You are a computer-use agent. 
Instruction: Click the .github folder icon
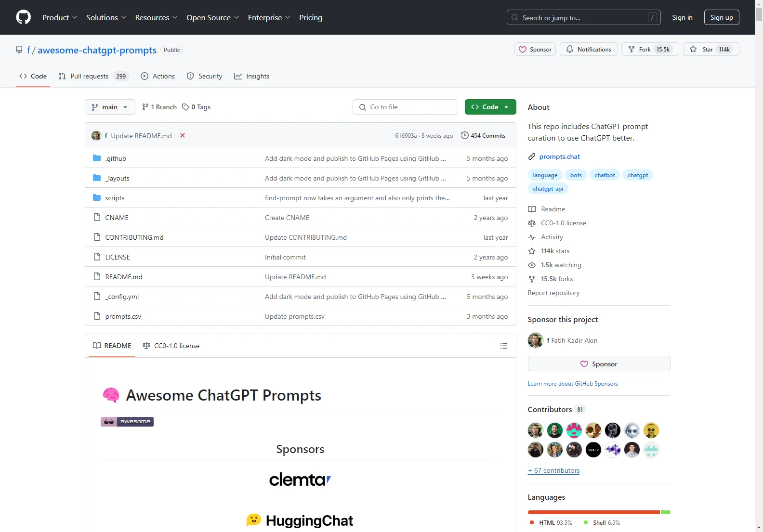point(97,158)
